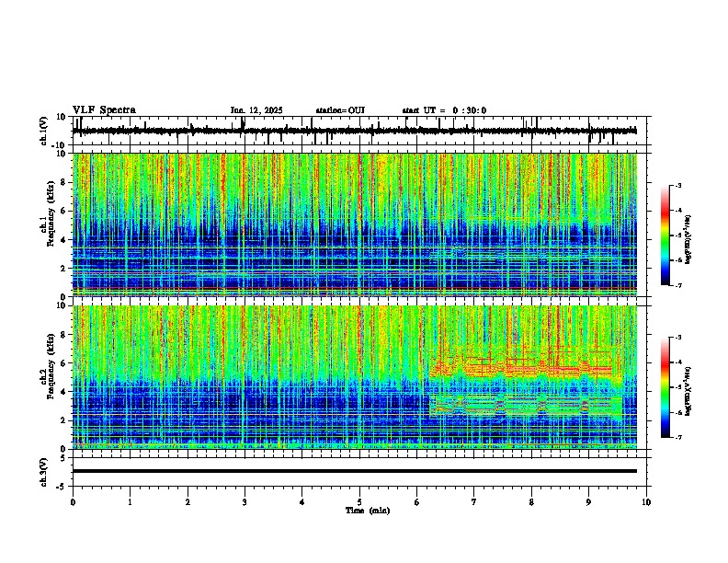Click time axis tick label "3"

245,502
